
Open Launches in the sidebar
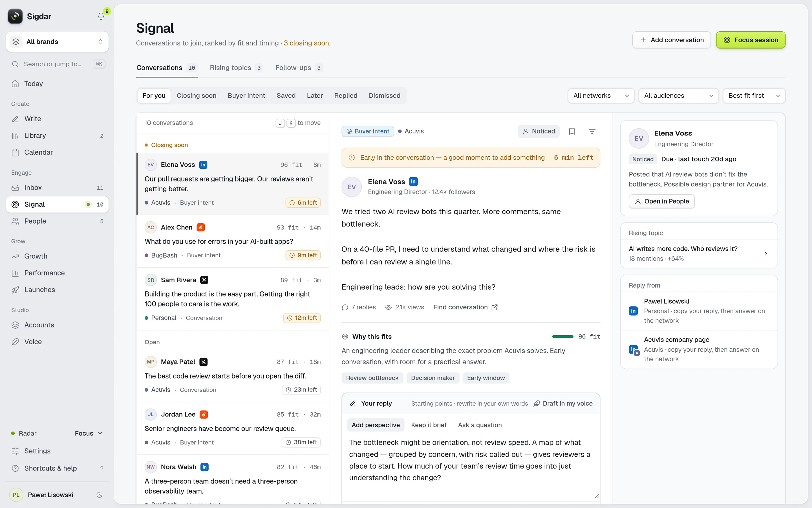coord(57,290)
